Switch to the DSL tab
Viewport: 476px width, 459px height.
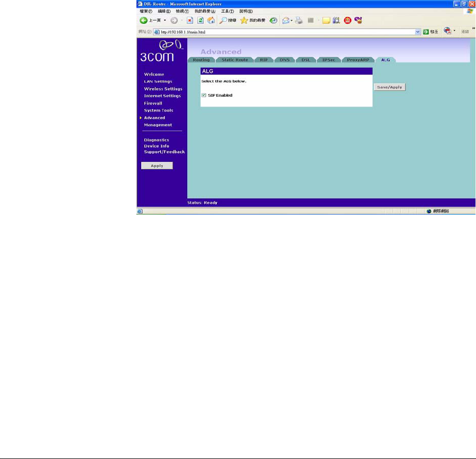[306, 60]
